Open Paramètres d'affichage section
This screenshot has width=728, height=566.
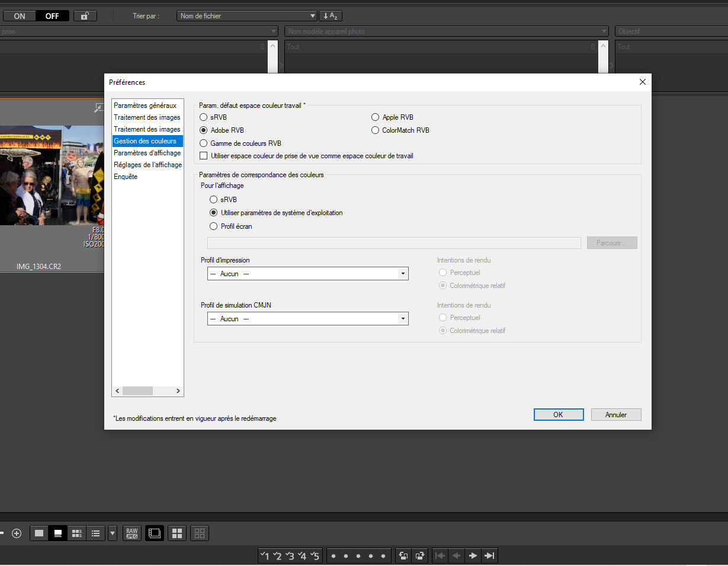(147, 153)
